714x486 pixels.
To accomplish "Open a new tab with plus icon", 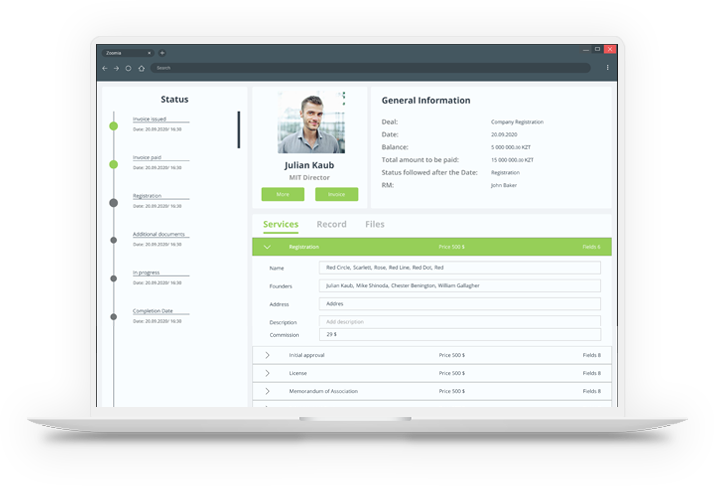I will tap(162, 52).
